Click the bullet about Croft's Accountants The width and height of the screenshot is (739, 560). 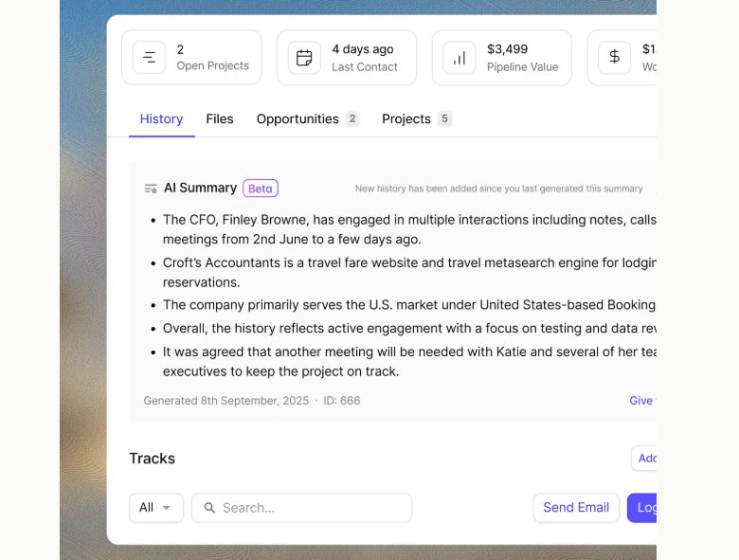409,273
